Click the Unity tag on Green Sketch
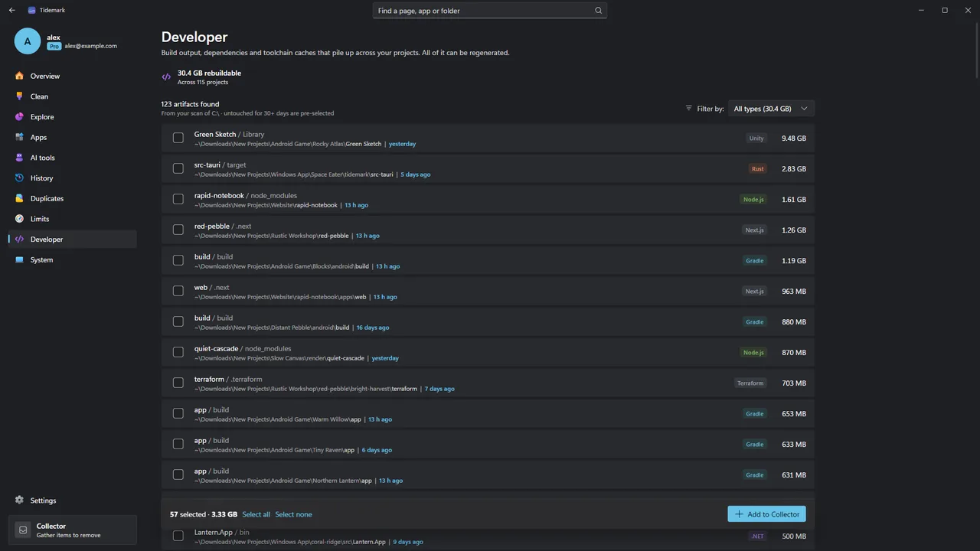This screenshot has height=551, width=980. 756,139
